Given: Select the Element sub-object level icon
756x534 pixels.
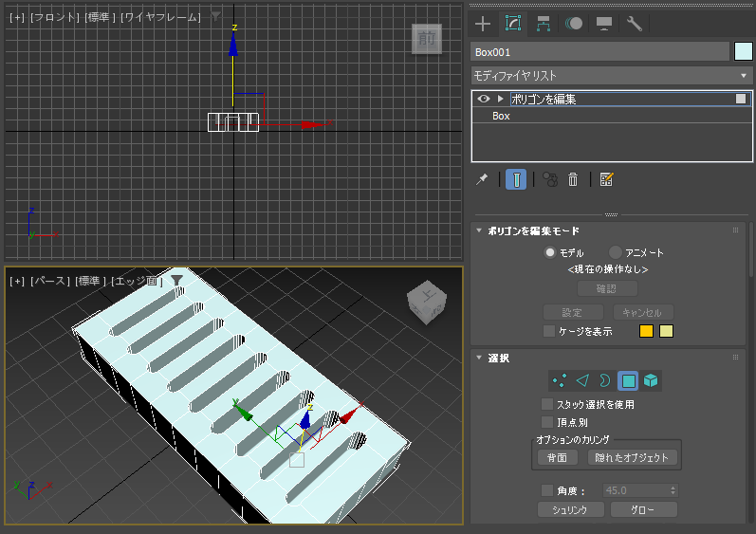Looking at the screenshot, I should click(651, 380).
